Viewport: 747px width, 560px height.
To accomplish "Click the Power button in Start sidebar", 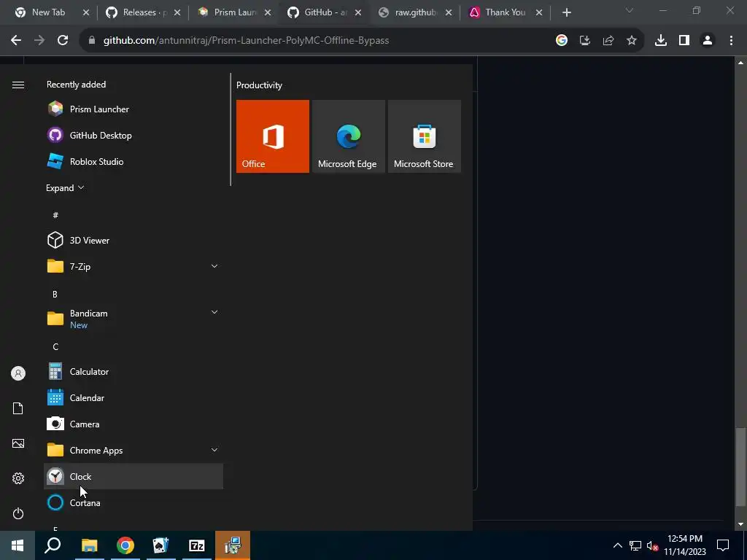I will click(18, 513).
